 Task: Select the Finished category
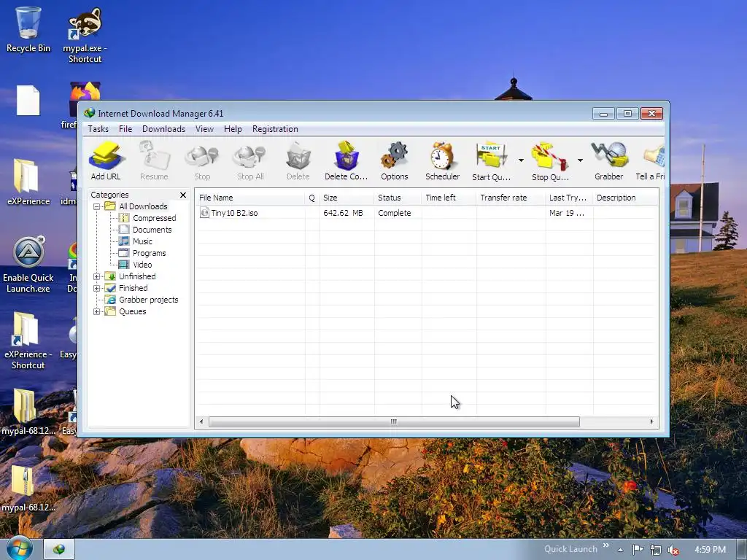[x=133, y=288]
